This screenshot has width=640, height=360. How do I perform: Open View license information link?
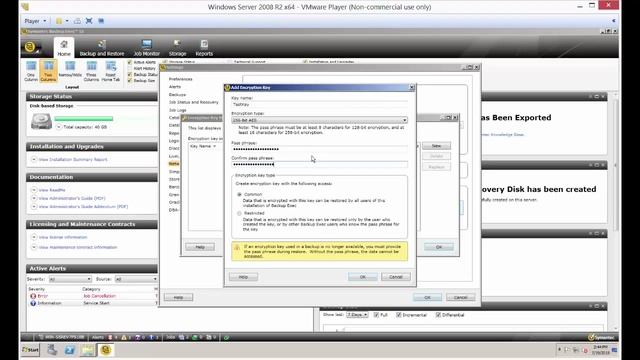tap(63, 237)
